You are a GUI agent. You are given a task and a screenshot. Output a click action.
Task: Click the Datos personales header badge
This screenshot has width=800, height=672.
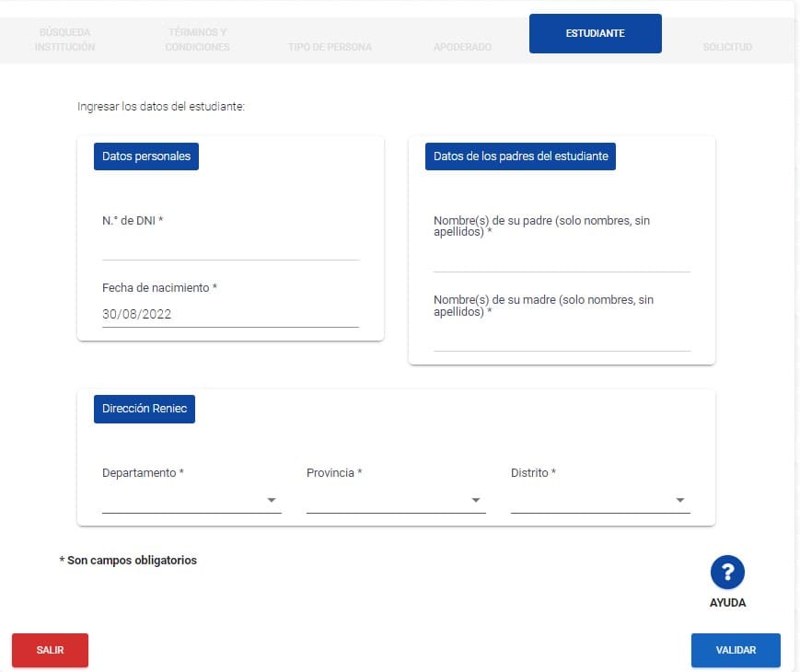point(145,156)
